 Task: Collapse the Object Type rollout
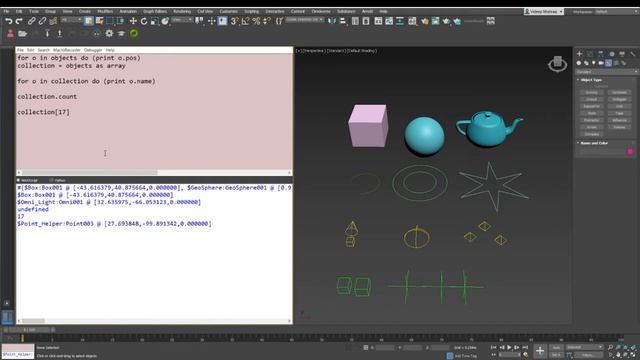tap(591, 80)
